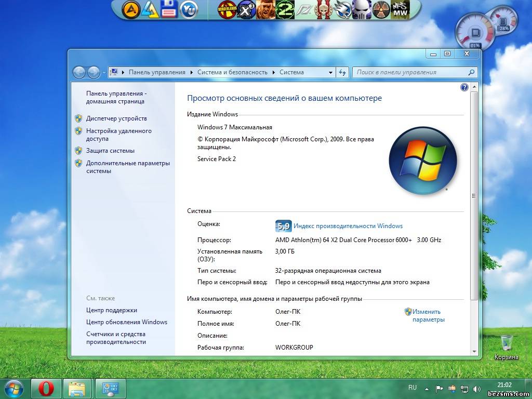Screen dimensions: 532x399
Task: Open the recent pages dropdown arrow
Action: click(x=104, y=73)
